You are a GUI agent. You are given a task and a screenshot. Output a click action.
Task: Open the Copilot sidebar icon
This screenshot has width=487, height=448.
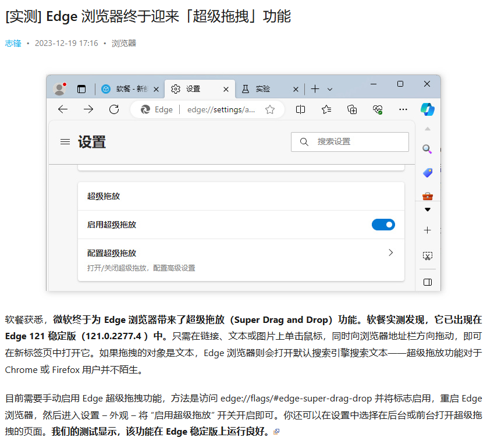click(428, 109)
